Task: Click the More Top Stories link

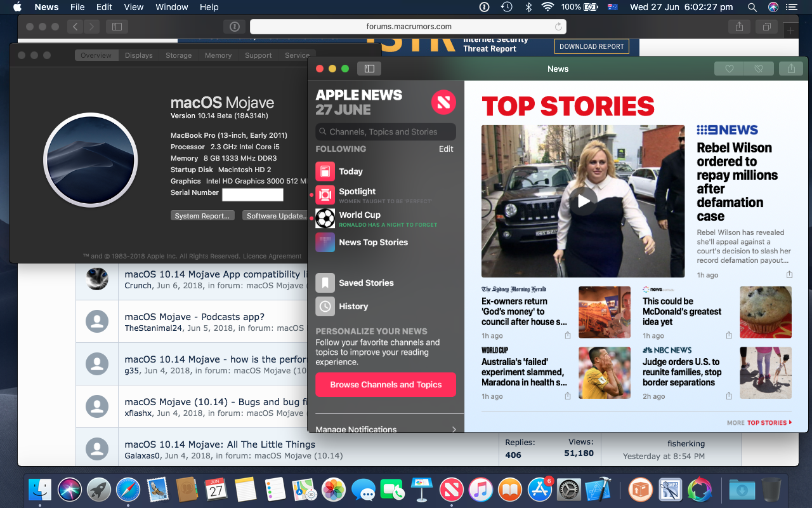Action: [759, 422]
